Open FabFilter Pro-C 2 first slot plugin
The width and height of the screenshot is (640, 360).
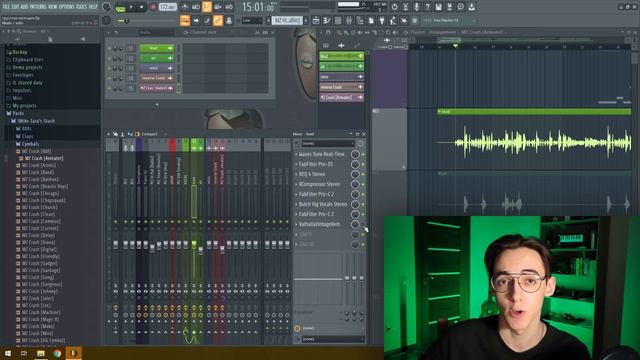coord(316,194)
